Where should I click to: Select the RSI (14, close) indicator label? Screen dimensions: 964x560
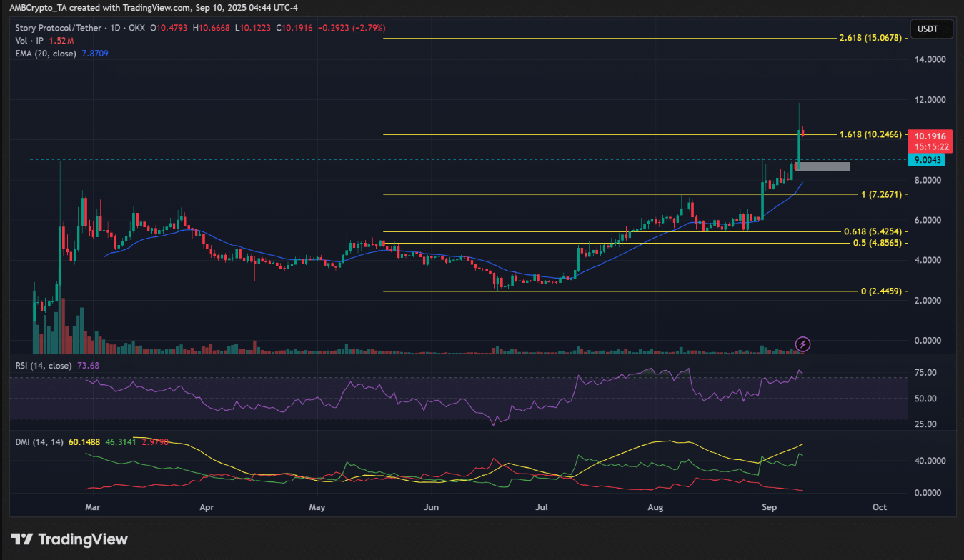[x=44, y=366]
